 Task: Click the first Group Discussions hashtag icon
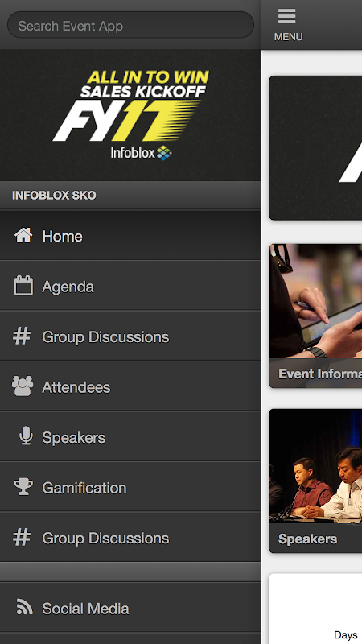point(22,336)
